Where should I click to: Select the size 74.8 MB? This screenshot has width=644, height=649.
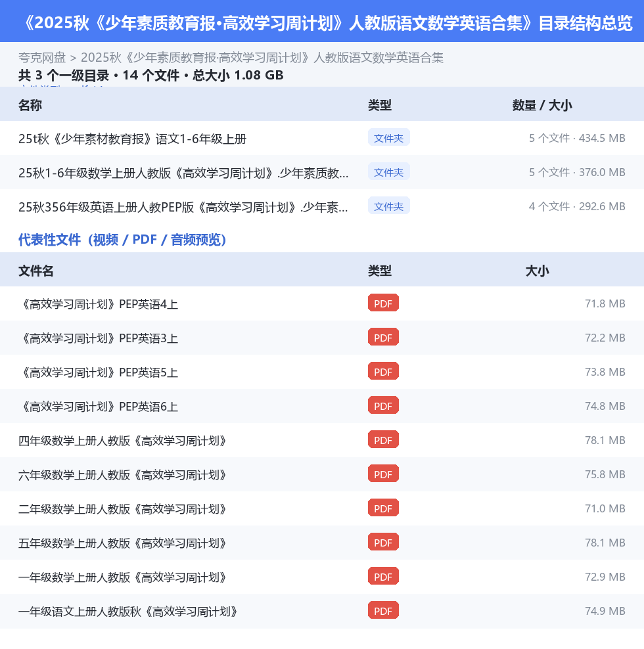click(605, 406)
